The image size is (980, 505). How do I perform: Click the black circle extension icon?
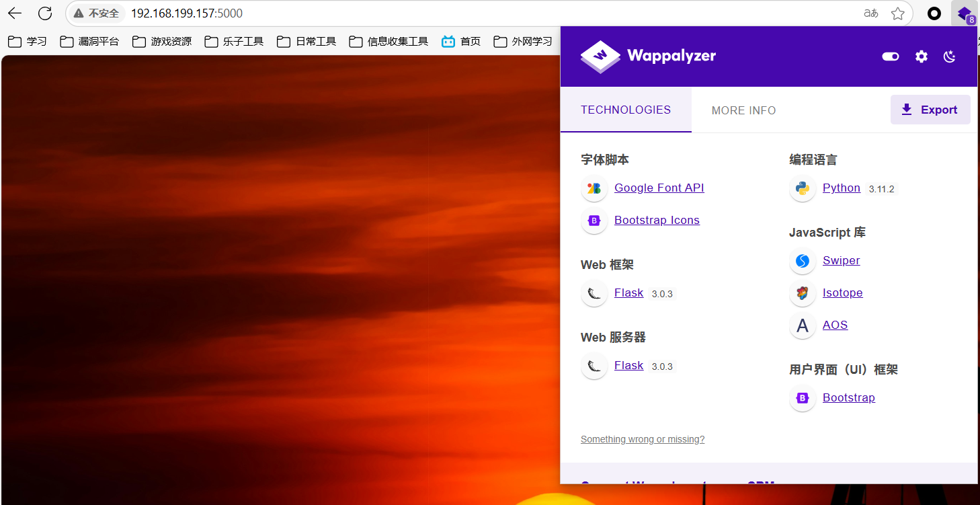934,13
